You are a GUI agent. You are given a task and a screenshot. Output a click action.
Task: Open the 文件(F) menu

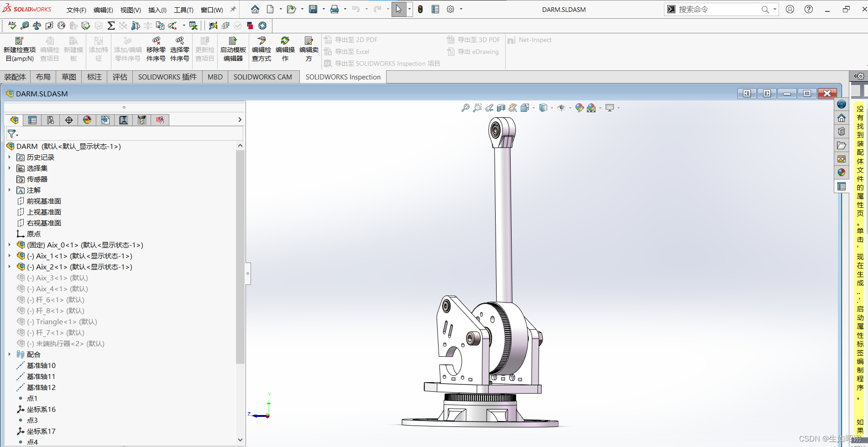[76, 10]
